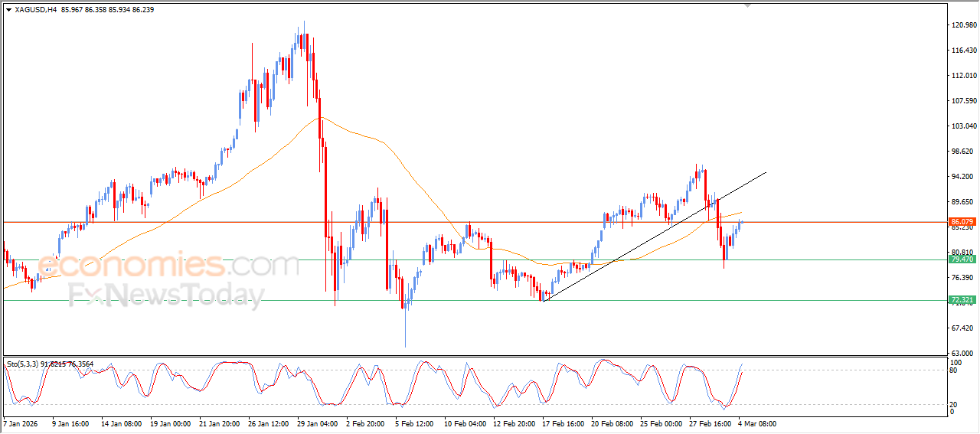The height and width of the screenshot is (434, 980).
Task: Click the orange 86.079 price tag
Action: (x=962, y=222)
